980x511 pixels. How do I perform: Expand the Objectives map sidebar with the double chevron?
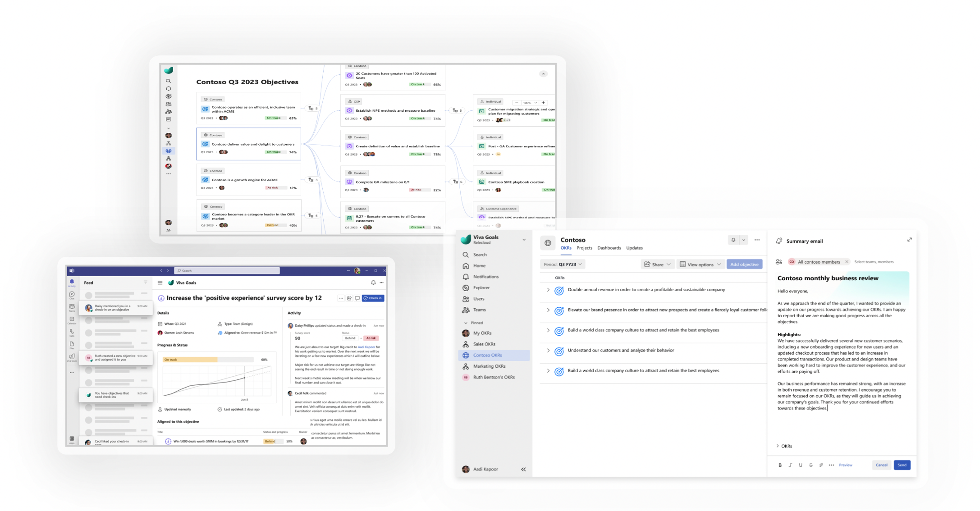pos(169,230)
